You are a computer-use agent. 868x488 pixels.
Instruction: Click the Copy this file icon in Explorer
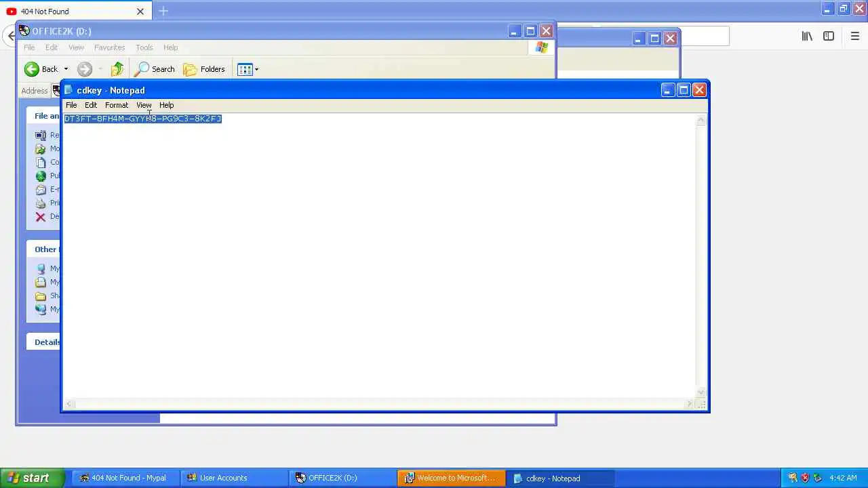coord(41,162)
